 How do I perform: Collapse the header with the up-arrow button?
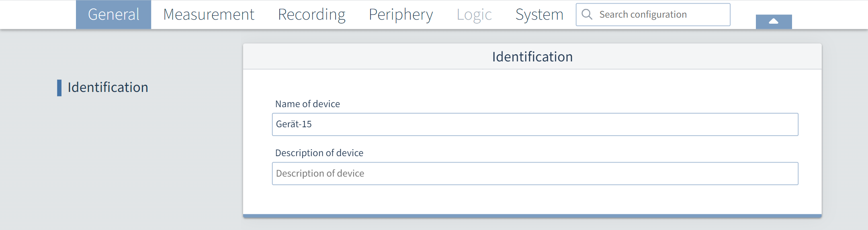774,22
